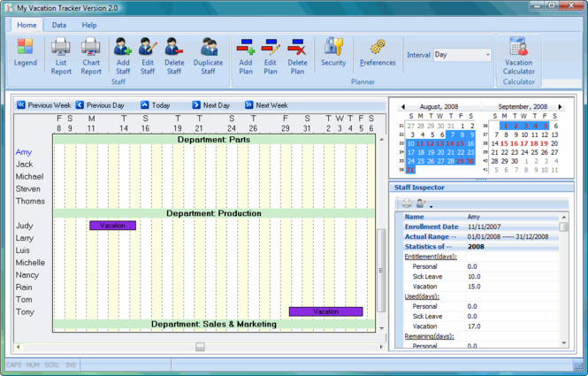
Task: Select staff member Jack
Action: click(25, 165)
